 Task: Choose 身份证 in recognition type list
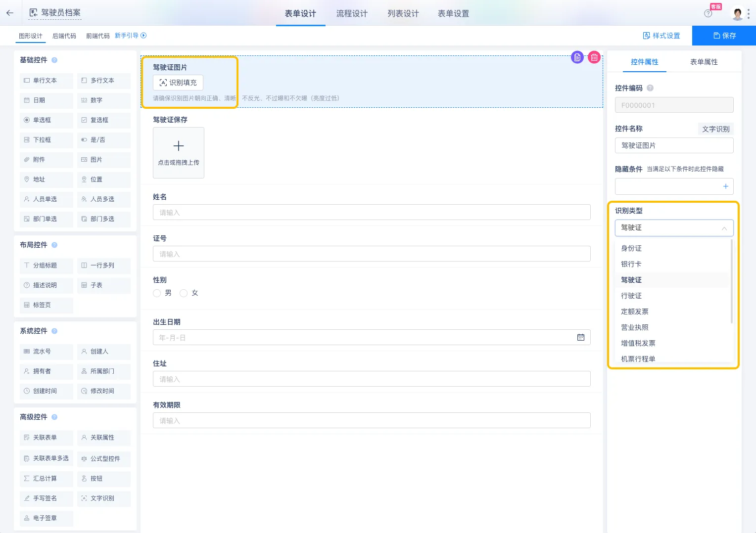[x=672, y=248]
